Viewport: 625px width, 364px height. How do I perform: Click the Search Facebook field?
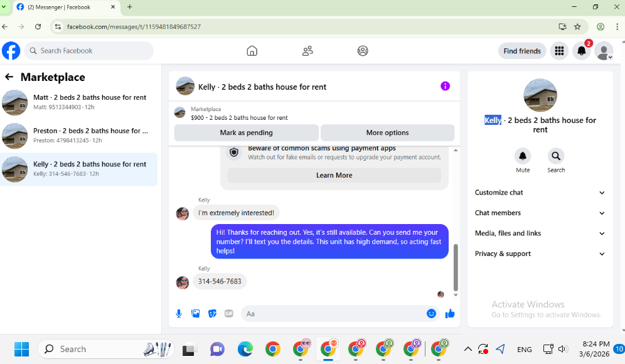pos(89,51)
